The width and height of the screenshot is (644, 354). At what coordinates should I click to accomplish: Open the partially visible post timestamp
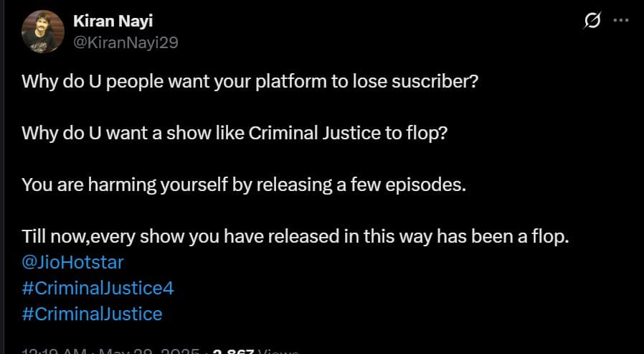[110, 351]
